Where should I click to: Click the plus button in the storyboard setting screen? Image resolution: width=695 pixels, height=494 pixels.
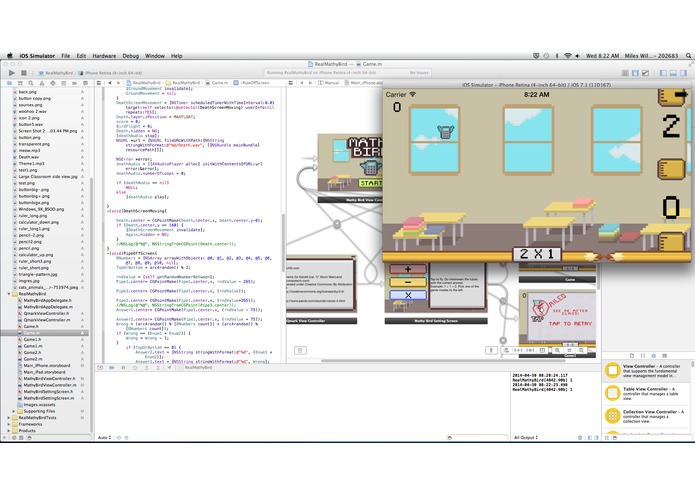408,269
